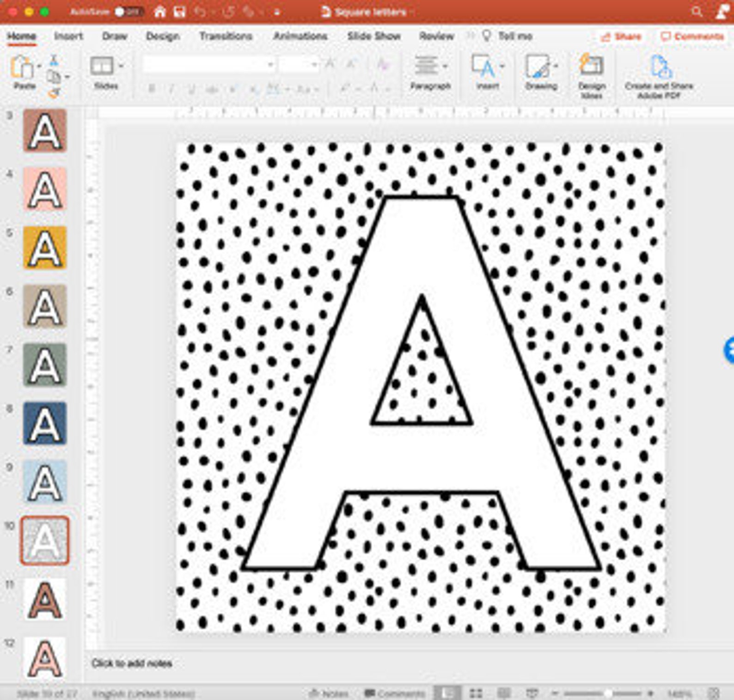Toggle Strikethrough formatting
The image size is (734, 700).
(212, 89)
